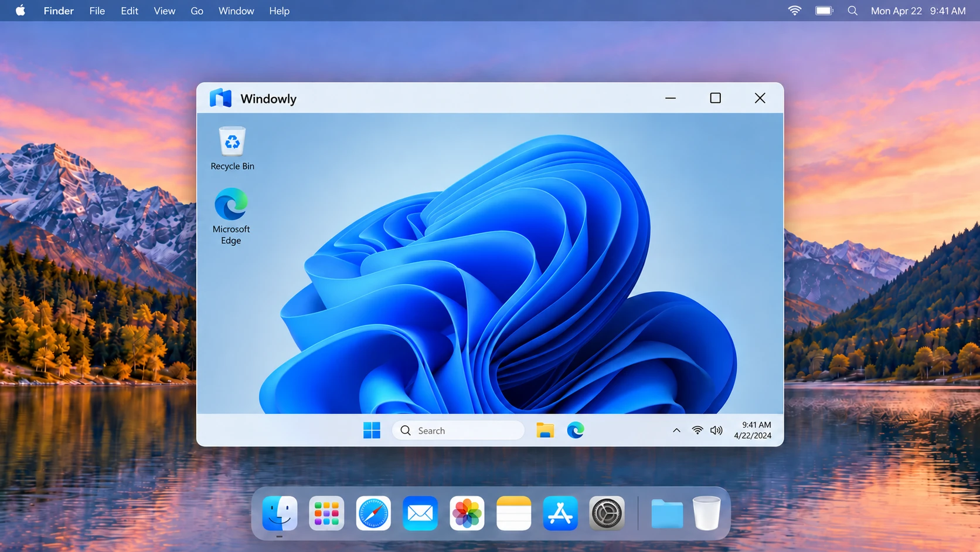Open App Store from the Dock

tap(560, 513)
